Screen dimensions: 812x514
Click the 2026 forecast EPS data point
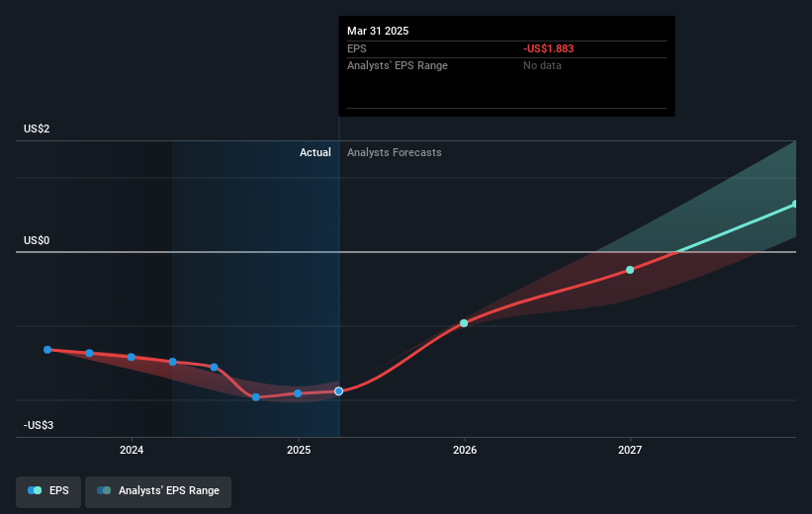464,323
